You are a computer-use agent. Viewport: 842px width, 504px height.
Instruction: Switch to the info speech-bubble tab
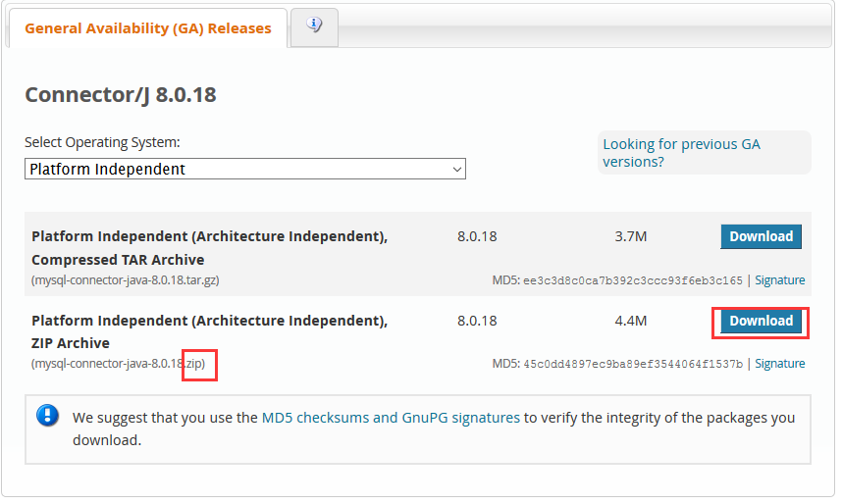pyautogui.click(x=314, y=25)
